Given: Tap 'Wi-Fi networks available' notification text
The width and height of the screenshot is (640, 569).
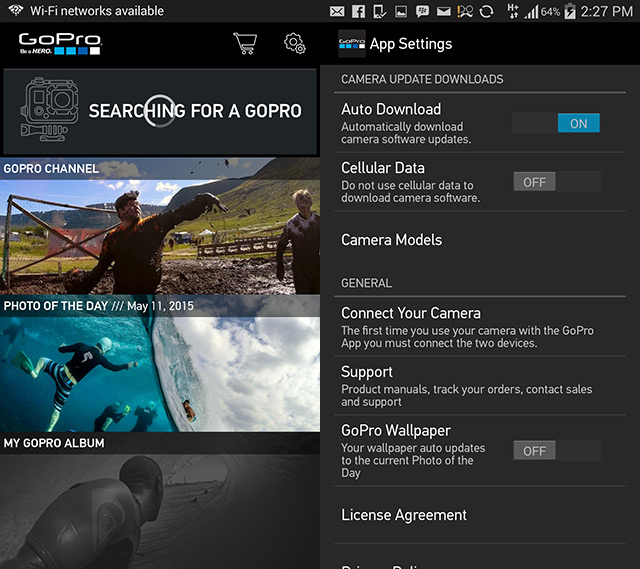Looking at the screenshot, I should click(x=97, y=11).
